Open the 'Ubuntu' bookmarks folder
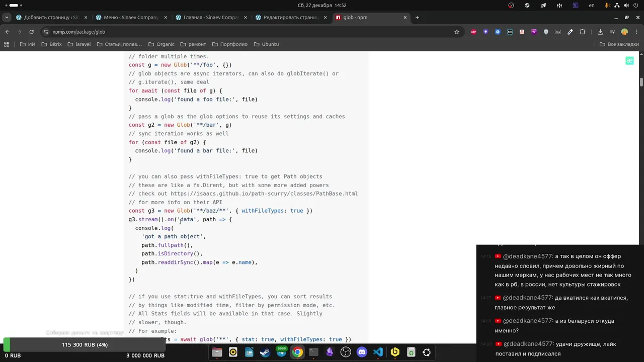Image resolution: width=644 pixels, height=362 pixels. (x=266, y=44)
